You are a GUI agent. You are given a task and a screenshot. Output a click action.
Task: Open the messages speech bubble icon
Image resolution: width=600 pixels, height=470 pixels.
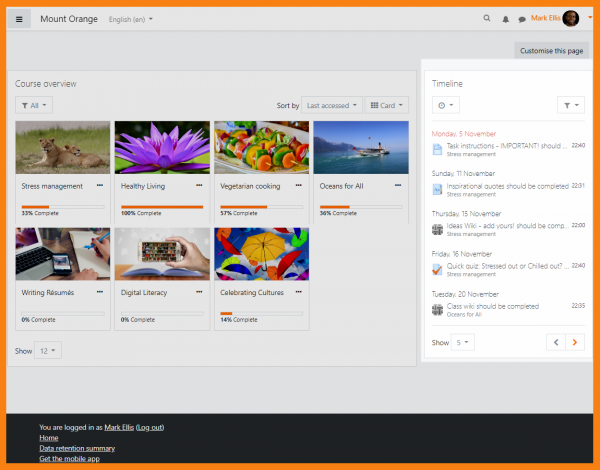point(522,18)
